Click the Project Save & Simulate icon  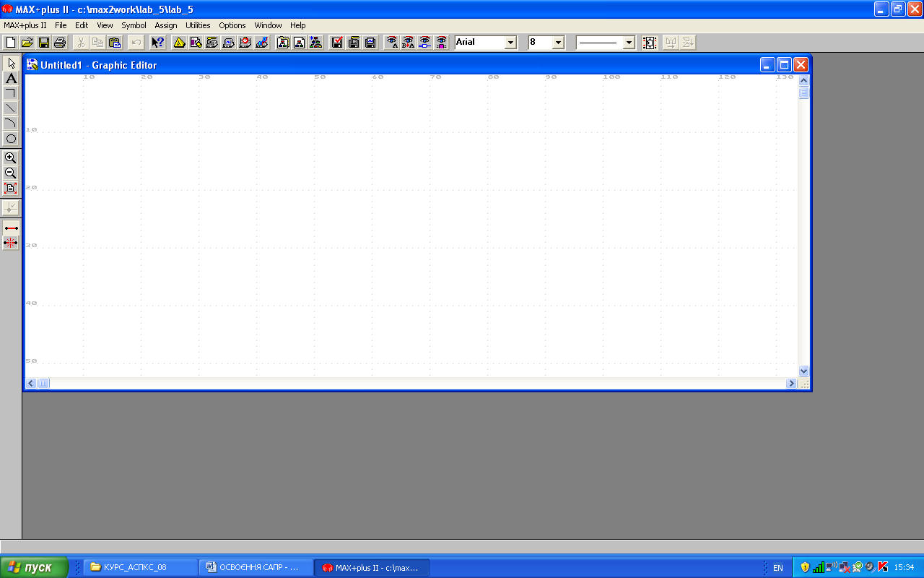coord(370,43)
